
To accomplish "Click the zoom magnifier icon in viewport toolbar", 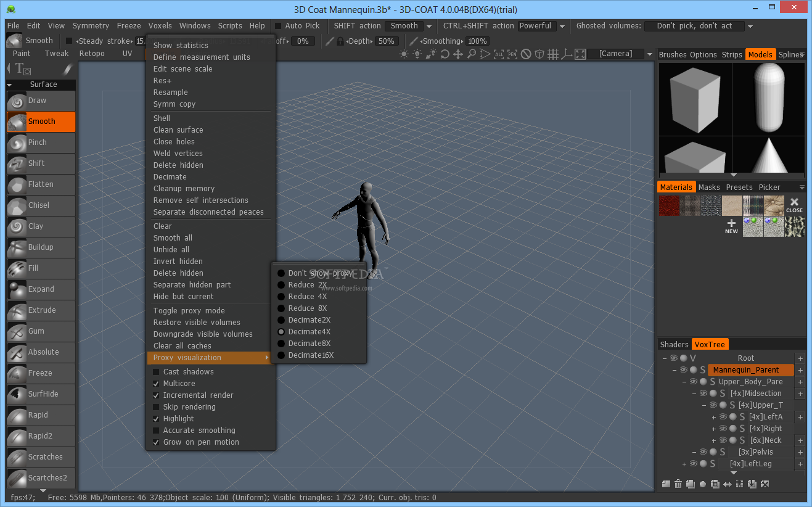I will click(x=472, y=54).
